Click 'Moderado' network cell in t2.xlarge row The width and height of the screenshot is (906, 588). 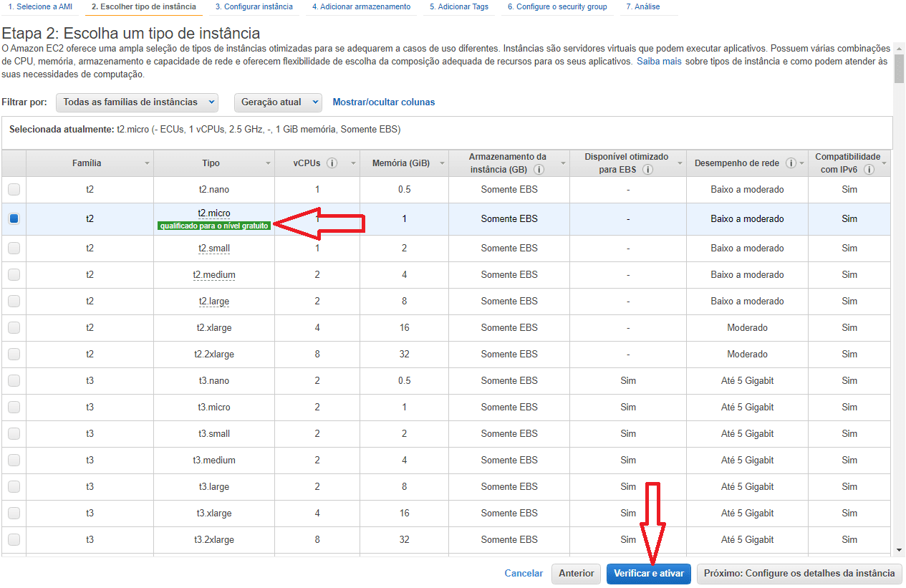point(747,328)
